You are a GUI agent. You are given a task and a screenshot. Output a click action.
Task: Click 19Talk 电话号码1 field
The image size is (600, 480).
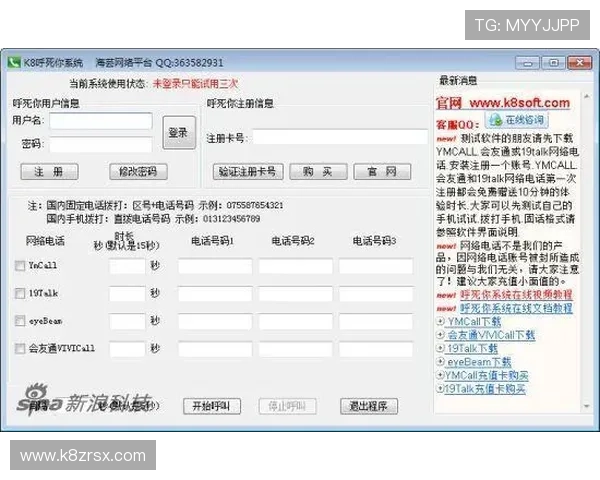[215, 294]
